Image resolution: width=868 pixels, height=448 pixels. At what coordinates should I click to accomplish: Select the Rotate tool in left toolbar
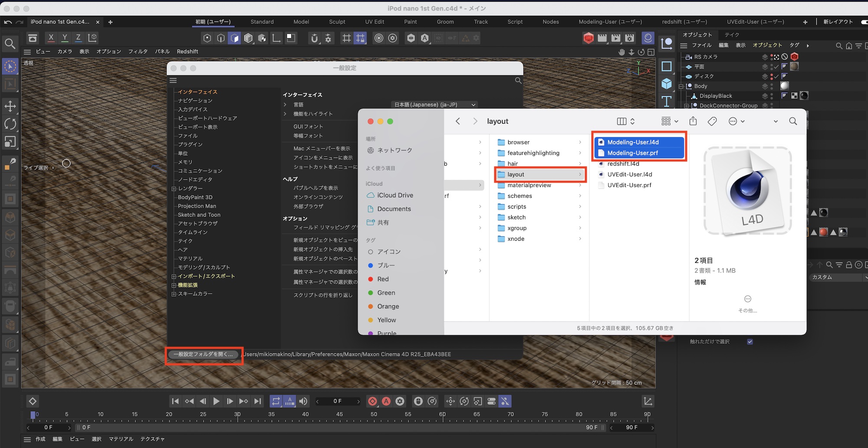point(10,124)
